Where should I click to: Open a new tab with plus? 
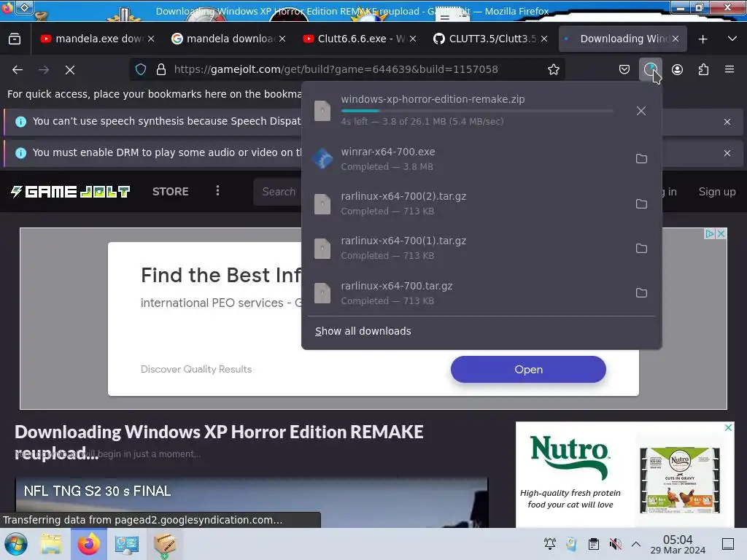pos(703,39)
